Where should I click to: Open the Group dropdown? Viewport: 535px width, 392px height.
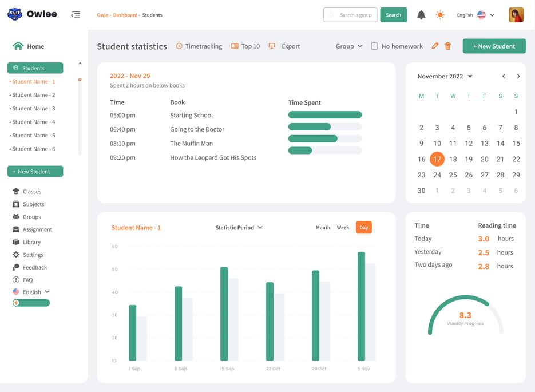click(349, 46)
